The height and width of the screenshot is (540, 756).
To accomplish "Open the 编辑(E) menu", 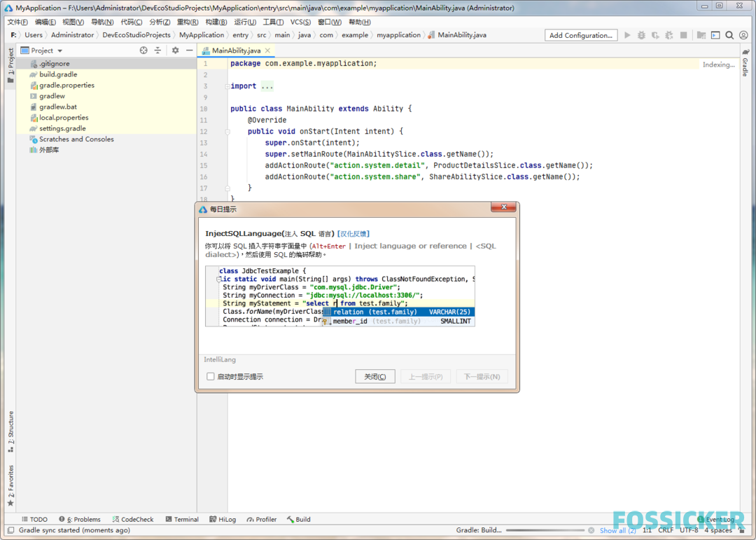I will pos(45,22).
